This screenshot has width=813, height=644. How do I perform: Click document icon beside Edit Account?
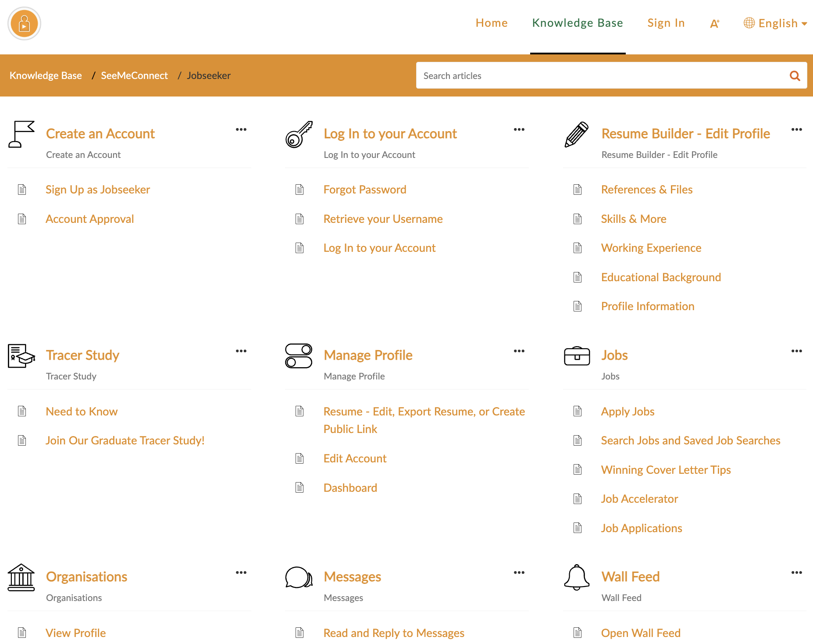[x=300, y=458]
